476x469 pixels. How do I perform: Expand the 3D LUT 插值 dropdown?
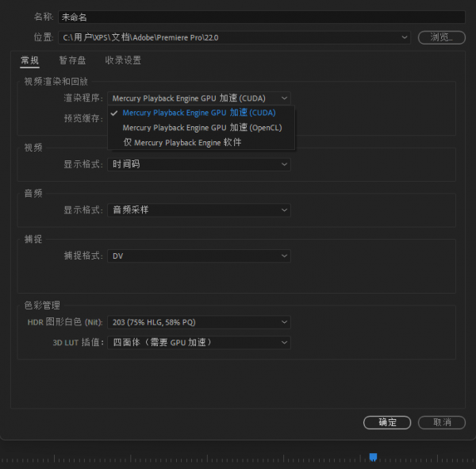click(199, 343)
